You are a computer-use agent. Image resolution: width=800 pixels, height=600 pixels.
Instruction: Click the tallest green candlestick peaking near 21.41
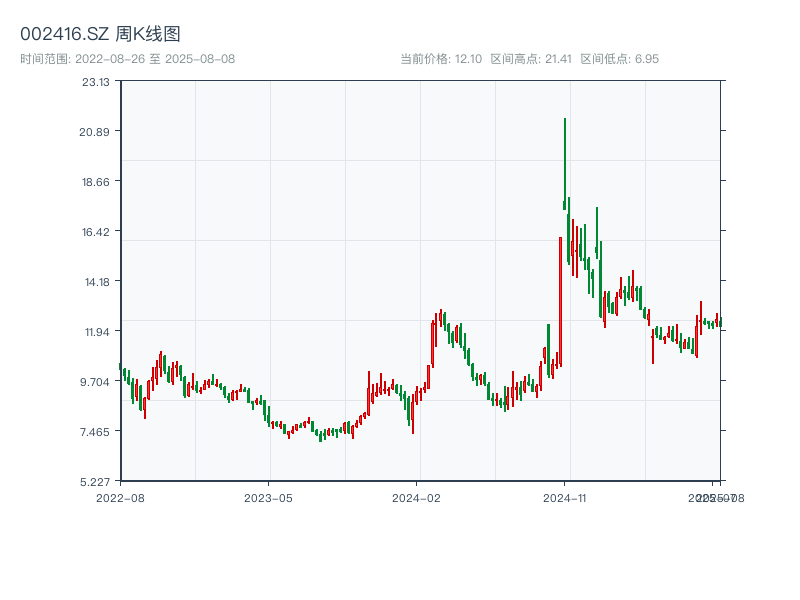pyautogui.click(x=565, y=164)
